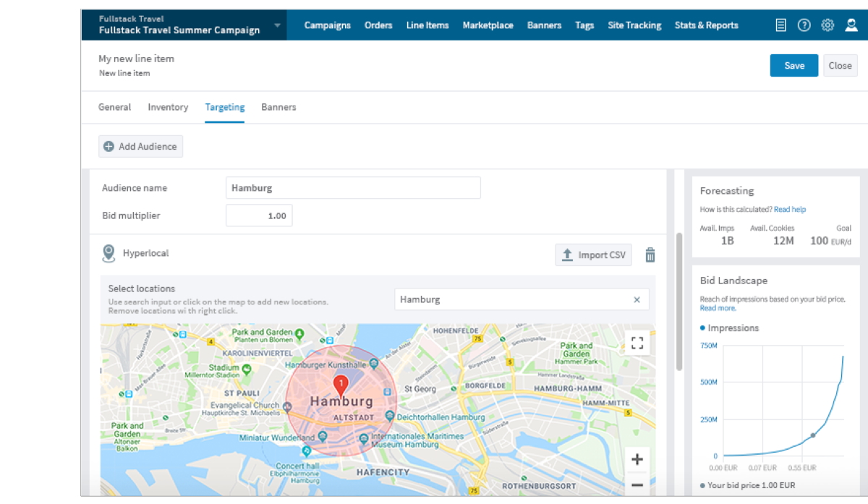Edit the Audience name field
The image size is (868, 504).
[353, 188]
